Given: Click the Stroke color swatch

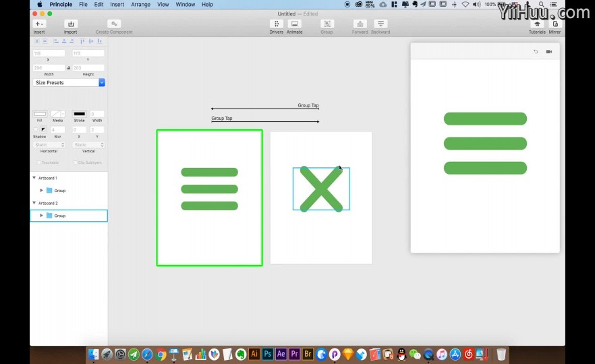Looking at the screenshot, I should click(80, 114).
